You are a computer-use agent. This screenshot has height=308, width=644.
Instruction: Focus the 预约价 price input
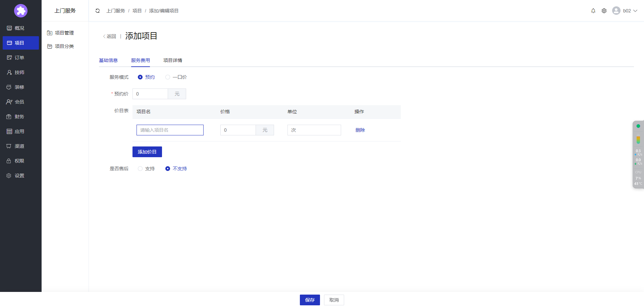pos(150,94)
